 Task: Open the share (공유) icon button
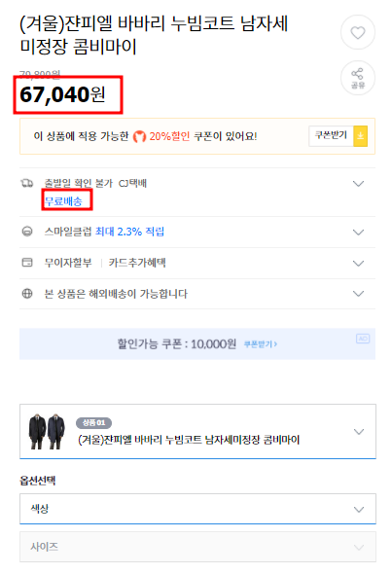(x=358, y=78)
